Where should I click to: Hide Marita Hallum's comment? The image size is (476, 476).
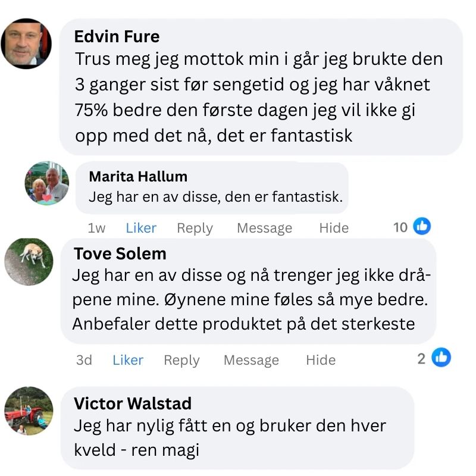pyautogui.click(x=334, y=228)
